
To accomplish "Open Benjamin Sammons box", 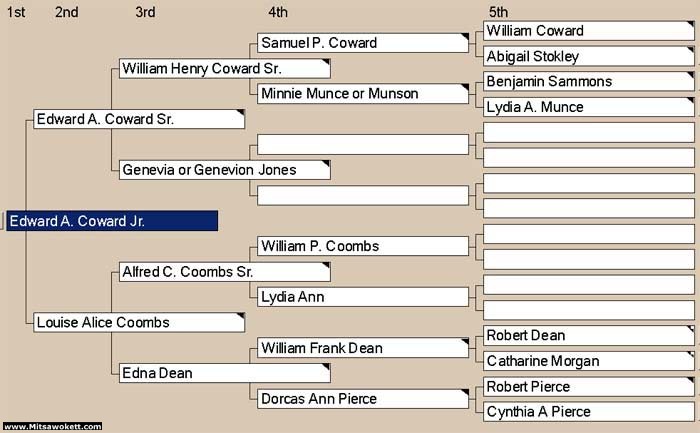I will click(589, 82).
